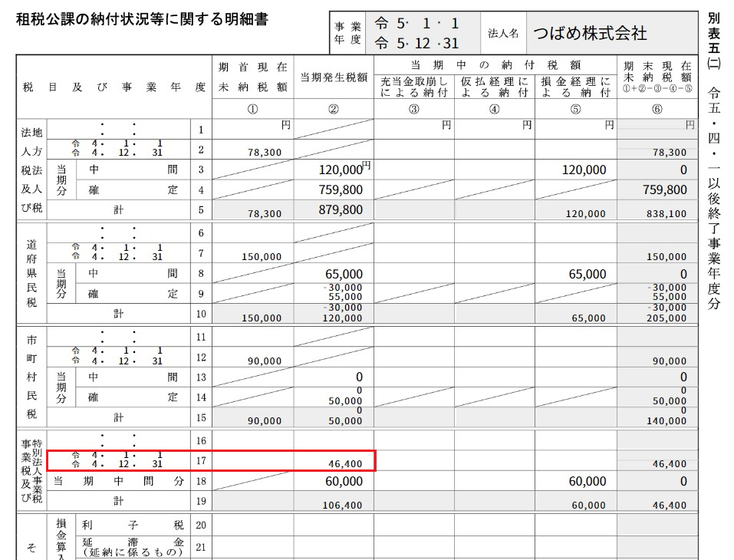Image resolution: width=734 pixels, height=560 pixels.
Task: Click the 当期発生税額 column header
Action: (x=334, y=77)
